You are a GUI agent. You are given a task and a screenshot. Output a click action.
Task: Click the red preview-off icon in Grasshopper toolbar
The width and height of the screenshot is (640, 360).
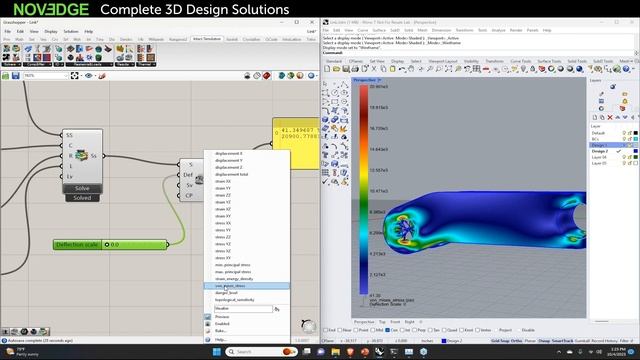(267, 76)
